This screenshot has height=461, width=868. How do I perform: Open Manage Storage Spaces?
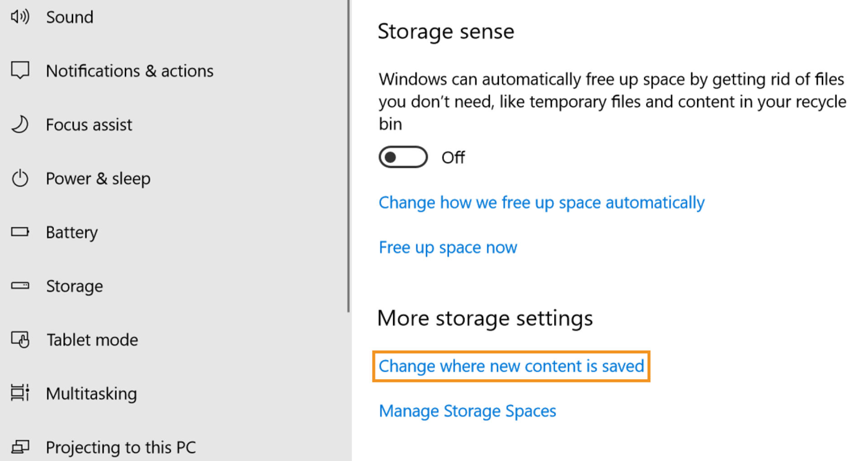click(x=467, y=411)
